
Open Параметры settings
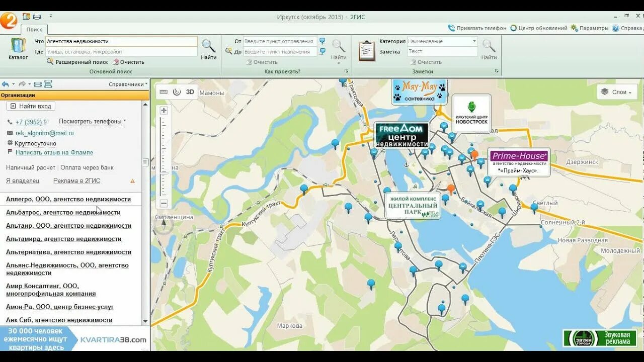[x=590, y=28]
